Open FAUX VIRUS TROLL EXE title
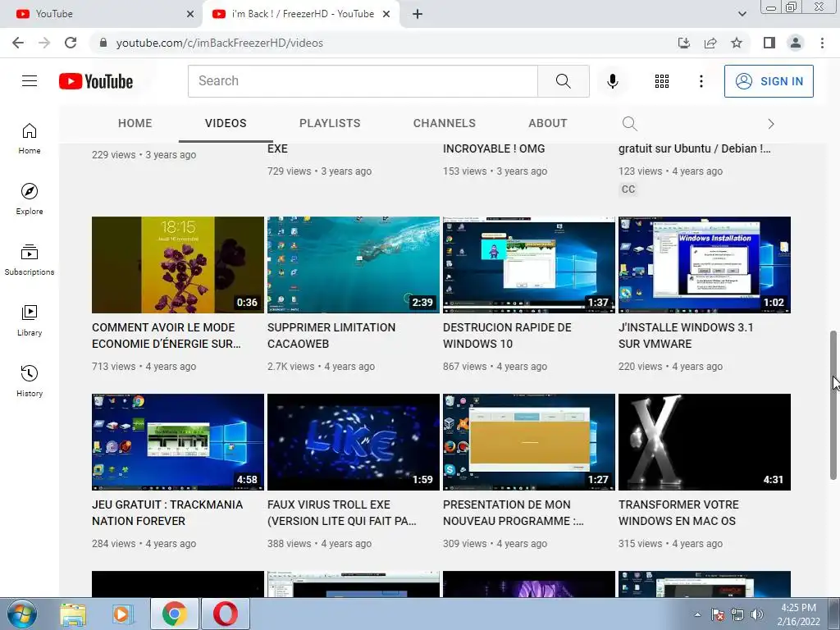Image resolution: width=840 pixels, height=630 pixels. click(x=342, y=513)
